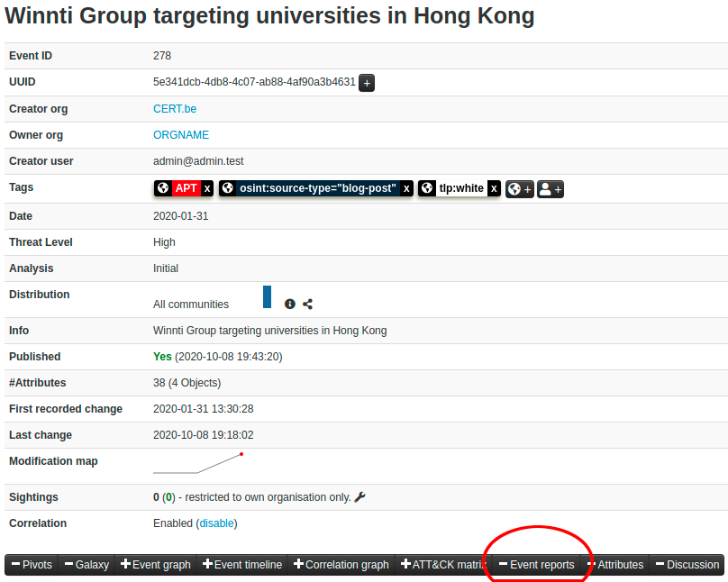Screen dimensions: 728x582
Task: Add a global tag using globe plus button
Action: (x=520, y=189)
